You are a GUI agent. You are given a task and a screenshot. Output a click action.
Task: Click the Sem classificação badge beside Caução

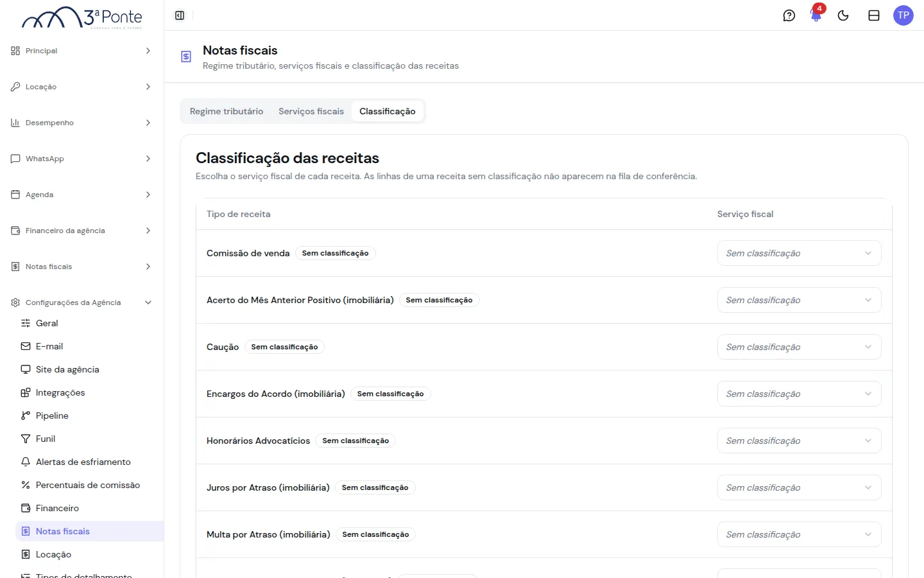[284, 347]
